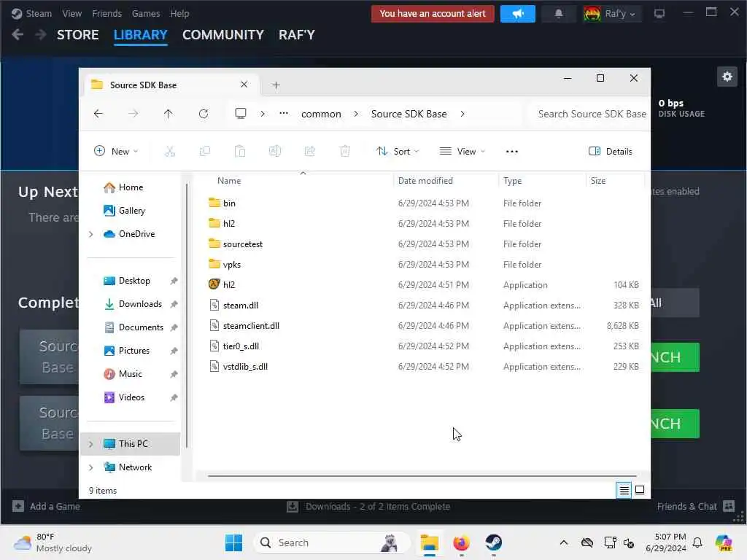
Task: Sort by Date modified column header
Action: (425, 181)
